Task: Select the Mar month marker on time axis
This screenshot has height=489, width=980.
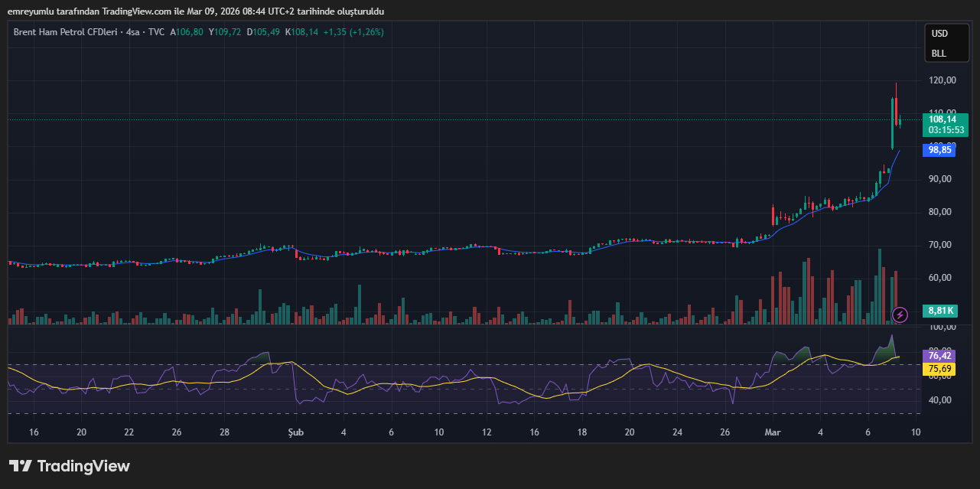Action: pos(773,432)
